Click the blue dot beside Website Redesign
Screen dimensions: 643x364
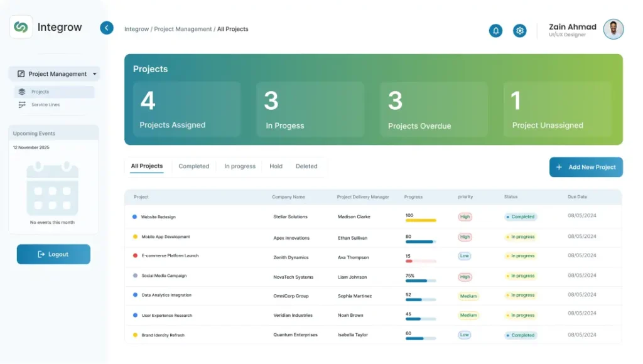point(134,217)
